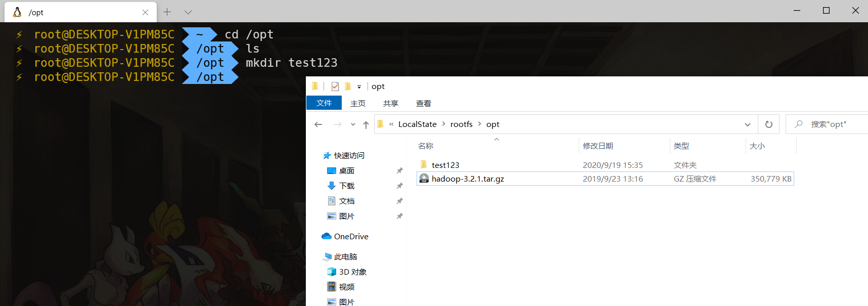Unpin 桌面 using its pin icon
The height and width of the screenshot is (306, 868).
(399, 170)
